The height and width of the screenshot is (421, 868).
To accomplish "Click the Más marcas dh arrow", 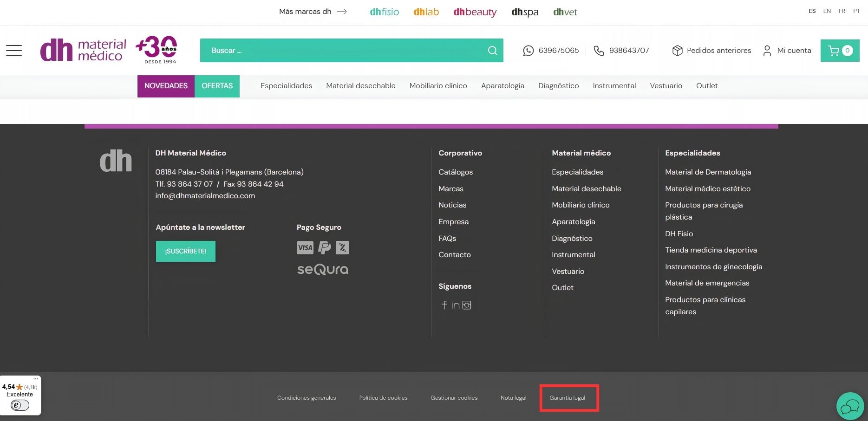I will pyautogui.click(x=342, y=12).
